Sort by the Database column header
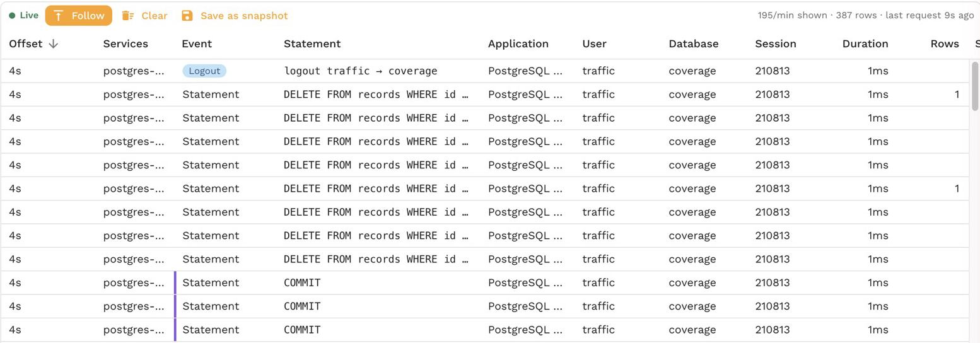 pos(694,44)
